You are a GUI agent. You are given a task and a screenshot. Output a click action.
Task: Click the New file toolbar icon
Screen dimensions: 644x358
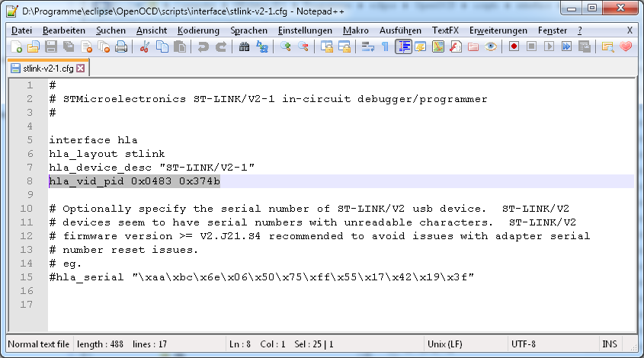[17, 47]
